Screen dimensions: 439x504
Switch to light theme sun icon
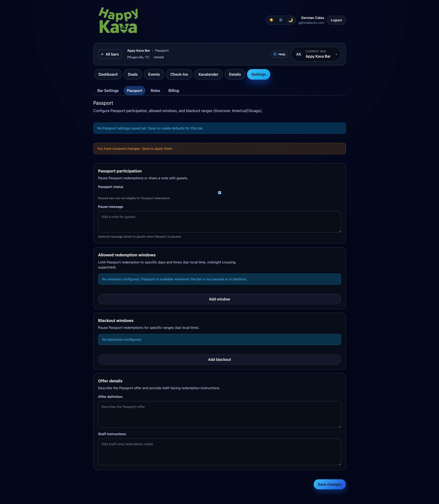pyautogui.click(x=271, y=20)
